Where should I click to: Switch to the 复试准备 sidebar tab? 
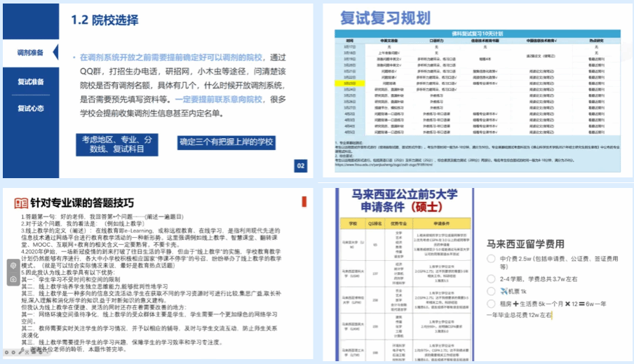pos(31,82)
